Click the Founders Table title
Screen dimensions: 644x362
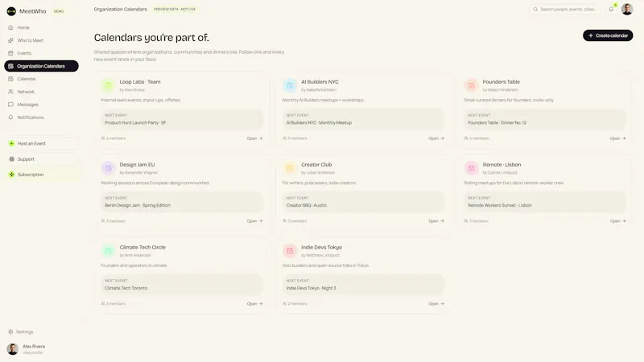[x=501, y=82]
